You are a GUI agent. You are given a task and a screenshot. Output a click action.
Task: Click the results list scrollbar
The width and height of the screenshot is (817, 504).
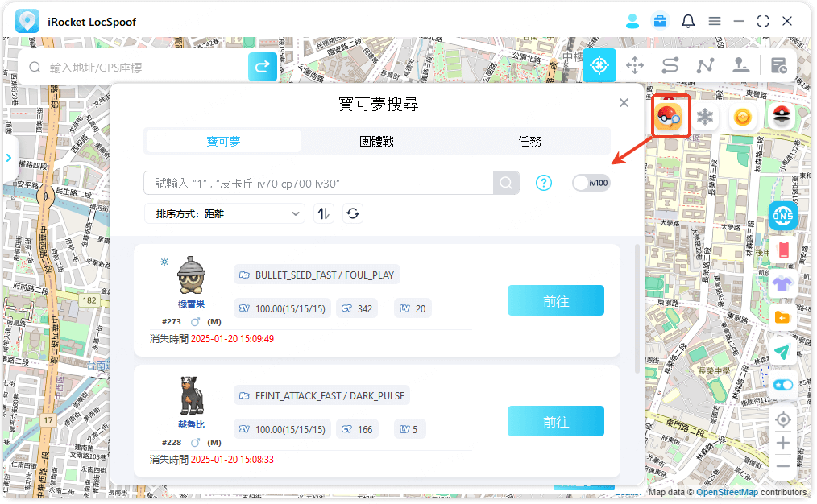637,308
